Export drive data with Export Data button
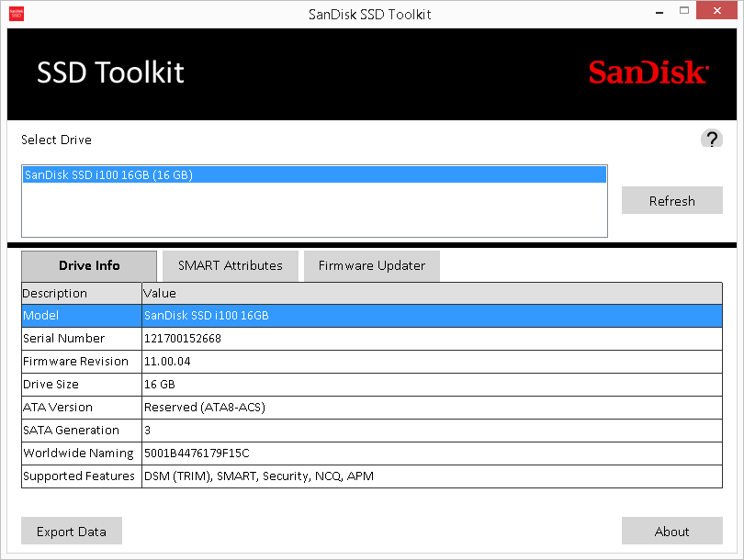The height and width of the screenshot is (560, 744). (71, 531)
